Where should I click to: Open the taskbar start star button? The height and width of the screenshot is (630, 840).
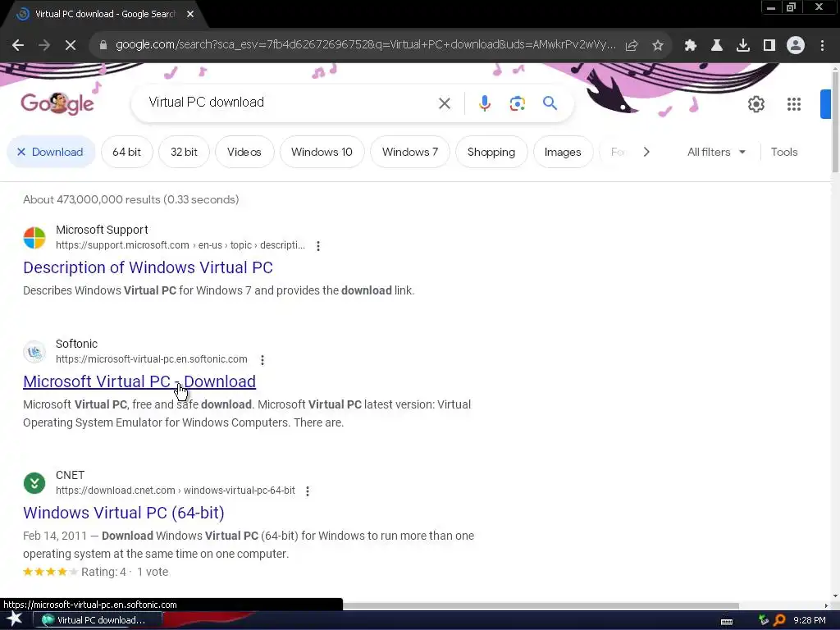point(14,619)
